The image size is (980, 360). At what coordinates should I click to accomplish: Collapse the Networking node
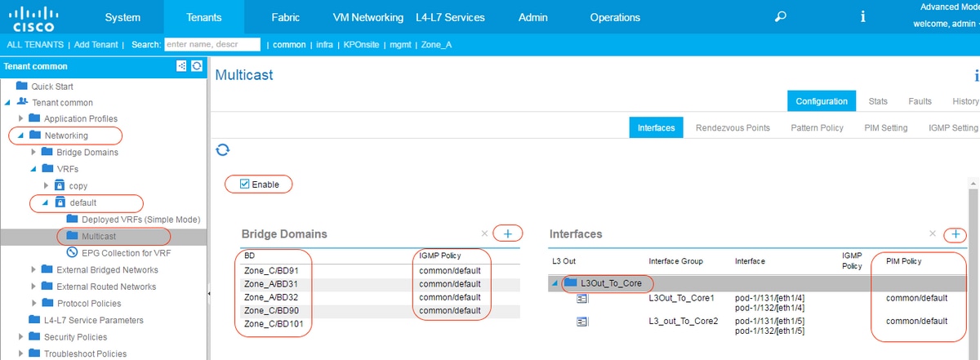point(21,136)
